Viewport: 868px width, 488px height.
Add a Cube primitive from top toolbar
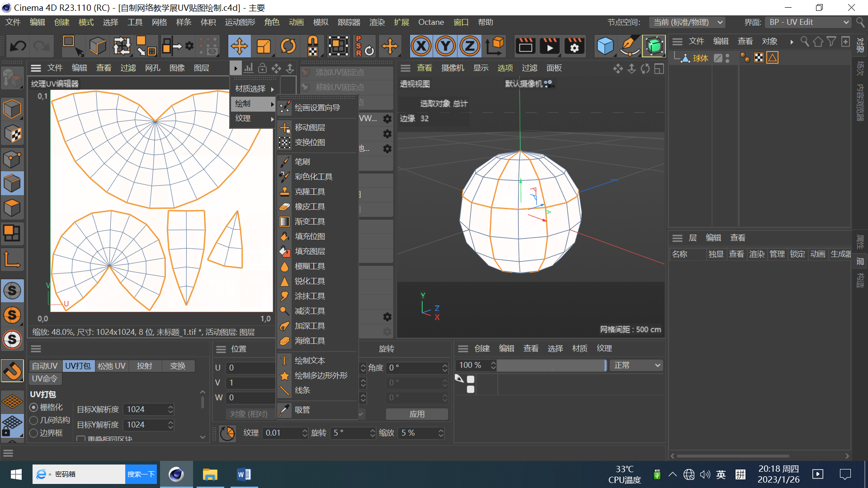tap(605, 46)
